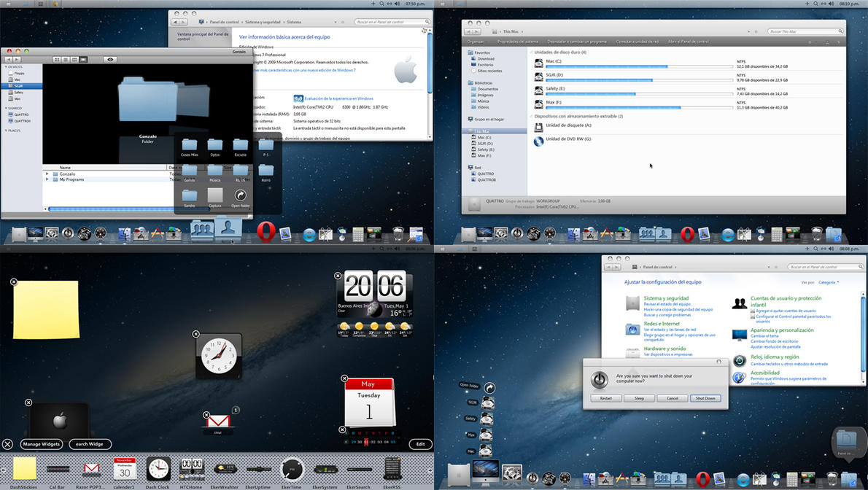The height and width of the screenshot is (490, 868).
Task: Choose the calender1 widget in the bar
Action: [x=125, y=468]
